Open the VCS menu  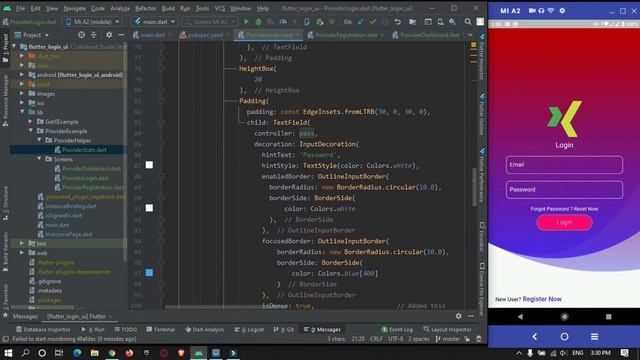click(220, 8)
